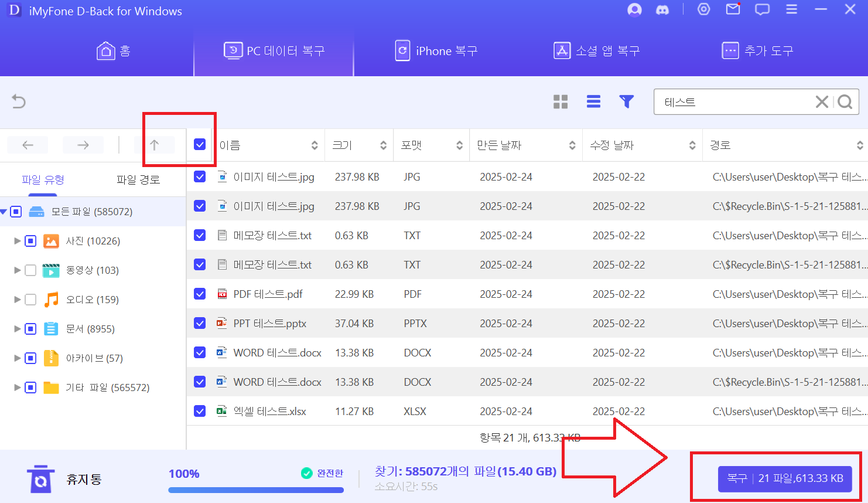Open the Discord community icon
Viewport: 868px width, 503px height.
pyautogui.click(x=662, y=10)
